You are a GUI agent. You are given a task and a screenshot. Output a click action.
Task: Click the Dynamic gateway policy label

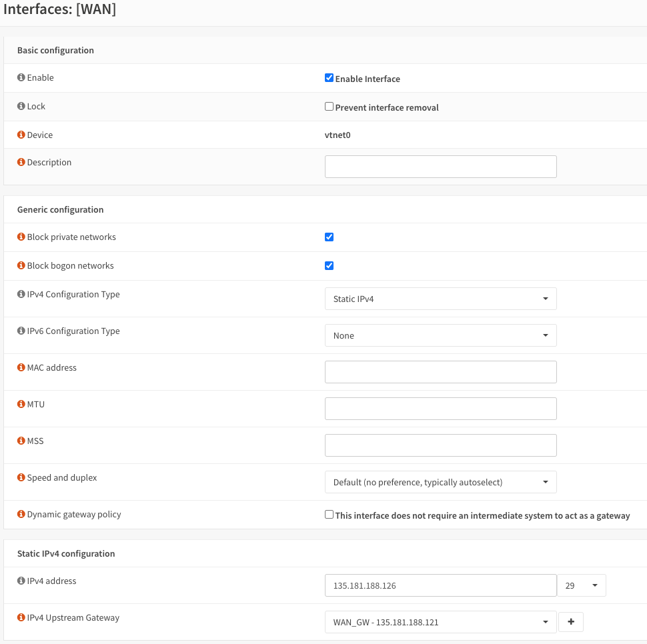pyautogui.click(x=74, y=515)
